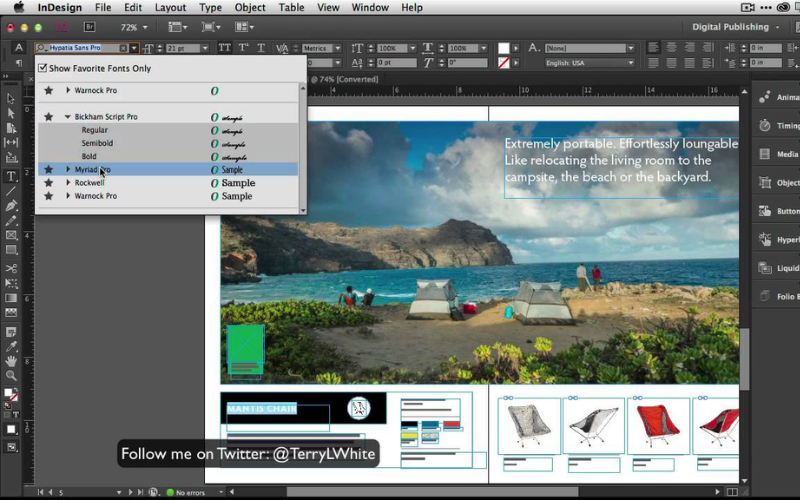Open the Layout menu

pos(170,8)
